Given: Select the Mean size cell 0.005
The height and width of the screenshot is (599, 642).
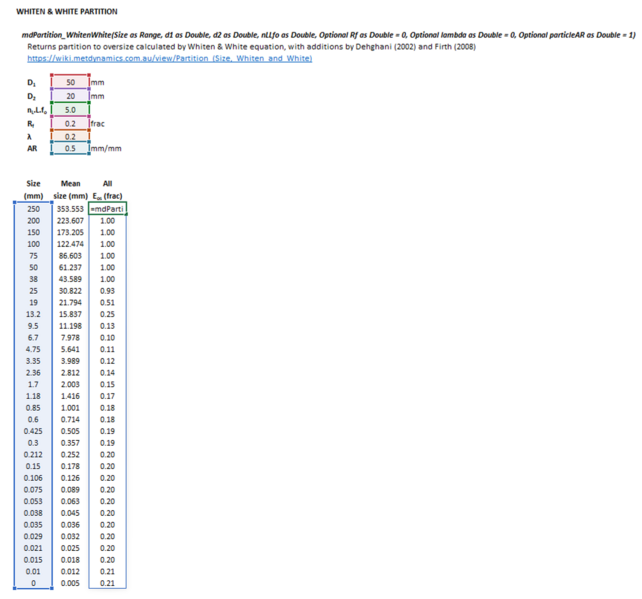Looking at the screenshot, I should pyautogui.click(x=70, y=582).
